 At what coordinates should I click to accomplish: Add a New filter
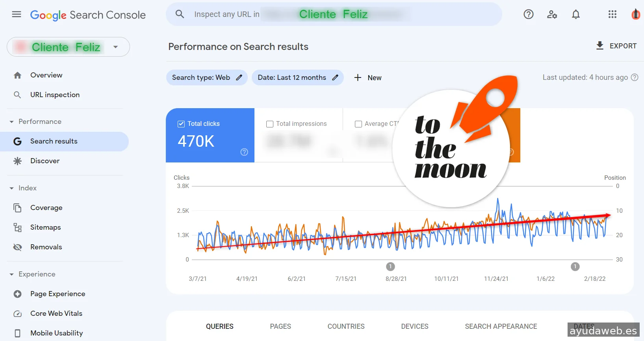(368, 78)
